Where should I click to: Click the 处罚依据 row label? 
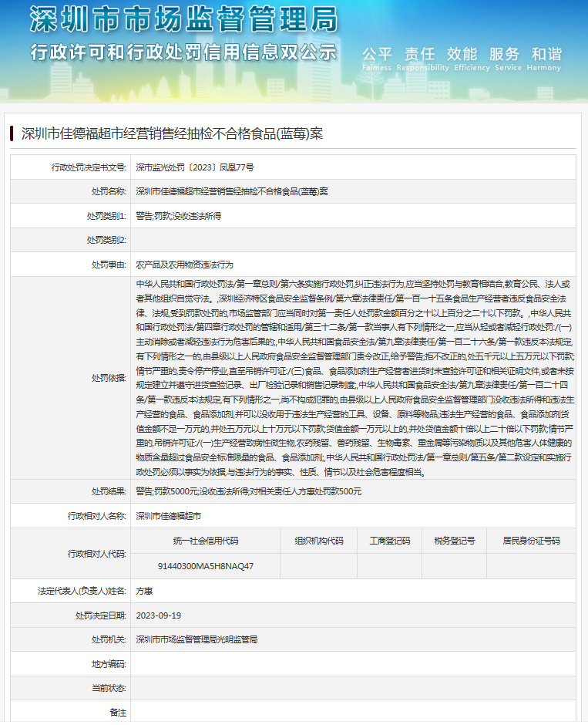point(109,378)
